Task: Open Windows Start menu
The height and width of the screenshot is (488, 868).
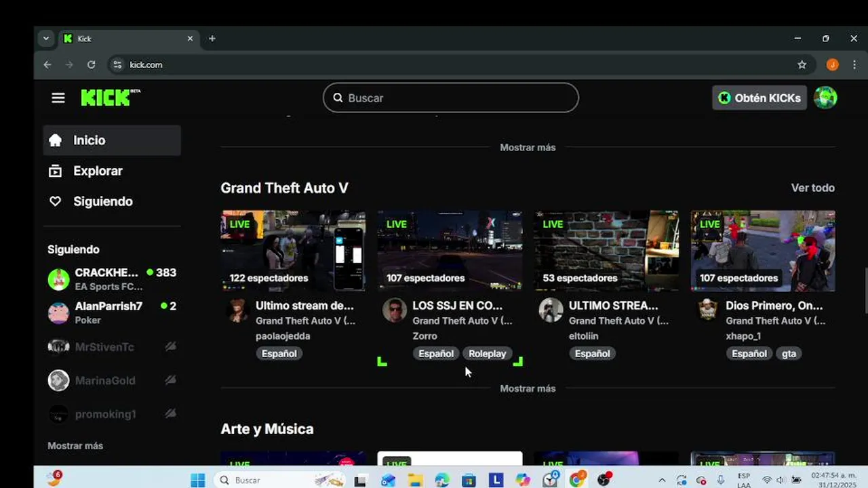Action: point(197,480)
